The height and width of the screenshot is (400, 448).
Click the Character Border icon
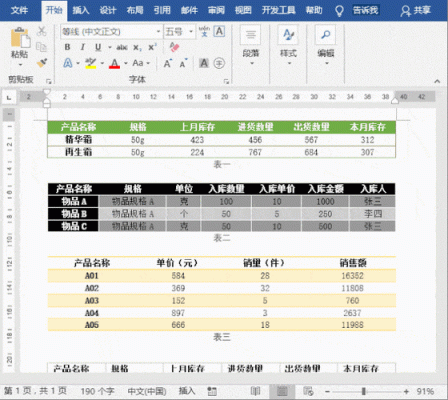(219, 31)
